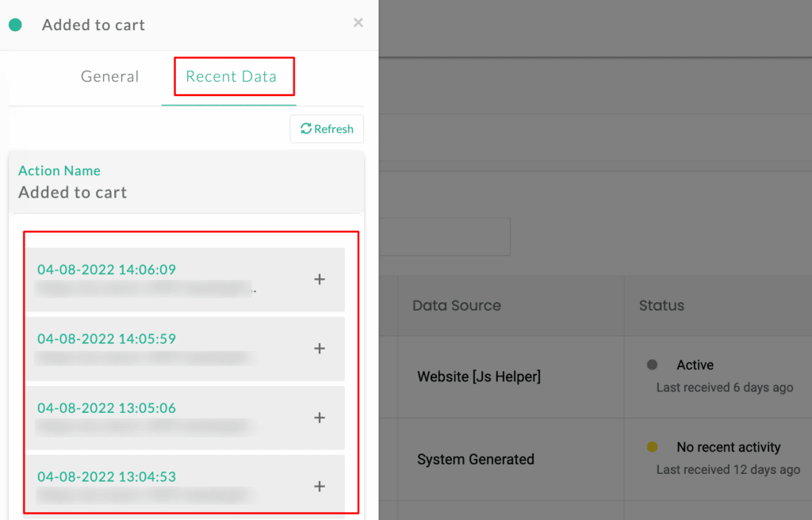Click the Data Source column header
Screen dimensions: 812x520
click(456, 305)
